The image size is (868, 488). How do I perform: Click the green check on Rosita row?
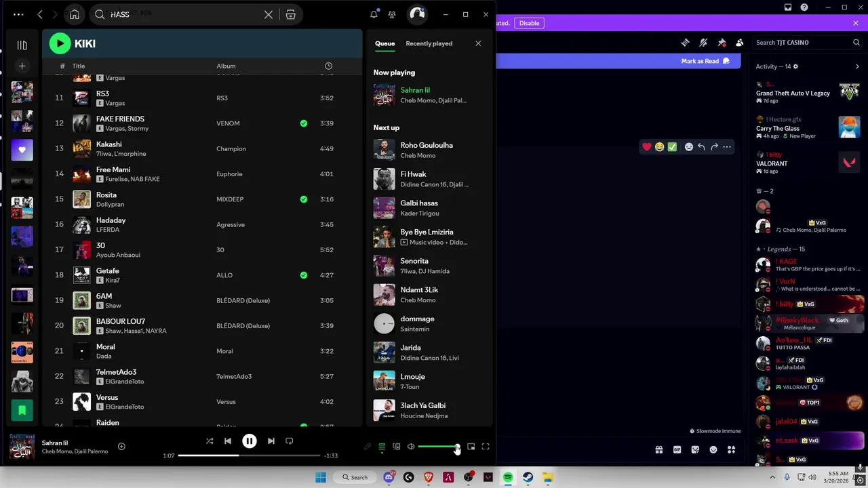coord(303,199)
